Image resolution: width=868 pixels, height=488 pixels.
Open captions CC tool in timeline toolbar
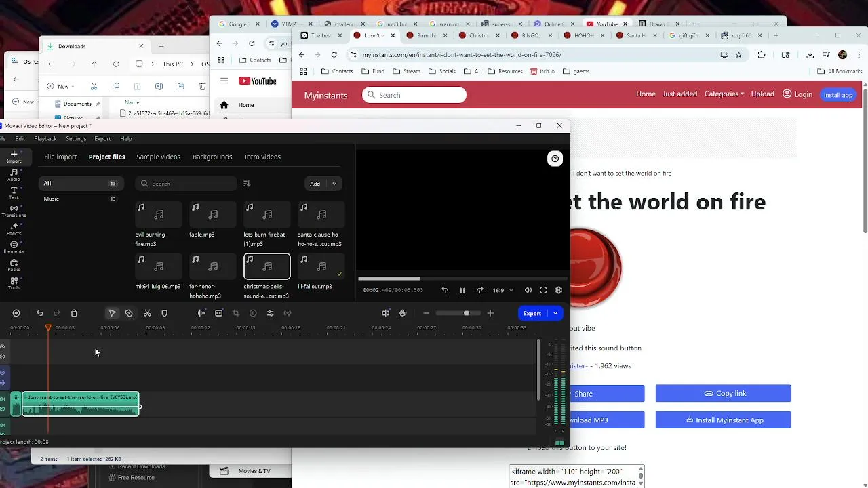point(218,313)
